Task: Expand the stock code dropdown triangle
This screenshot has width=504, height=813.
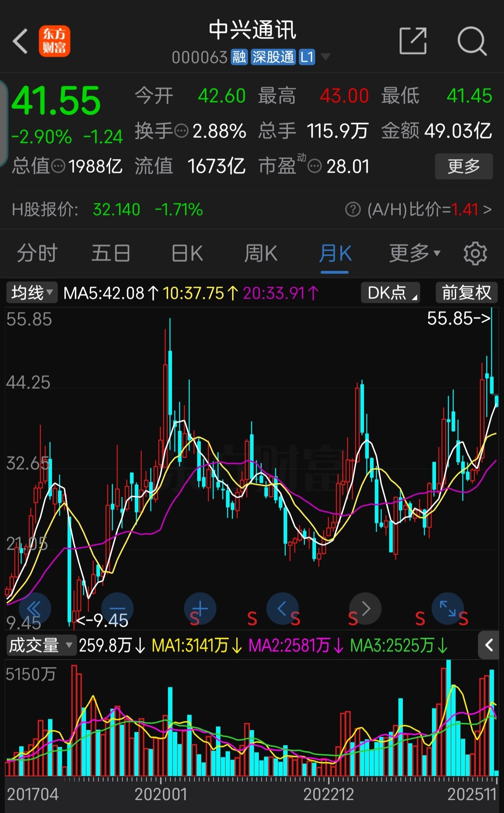Action: [326, 57]
